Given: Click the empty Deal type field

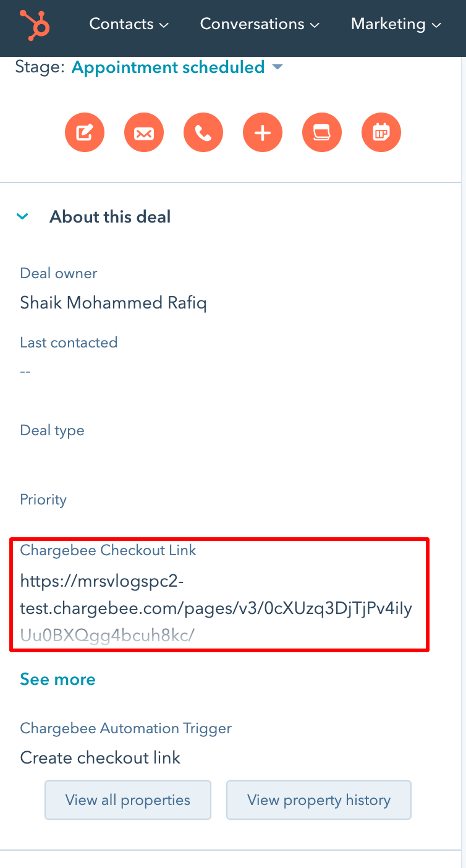Looking at the screenshot, I should click(124, 461).
